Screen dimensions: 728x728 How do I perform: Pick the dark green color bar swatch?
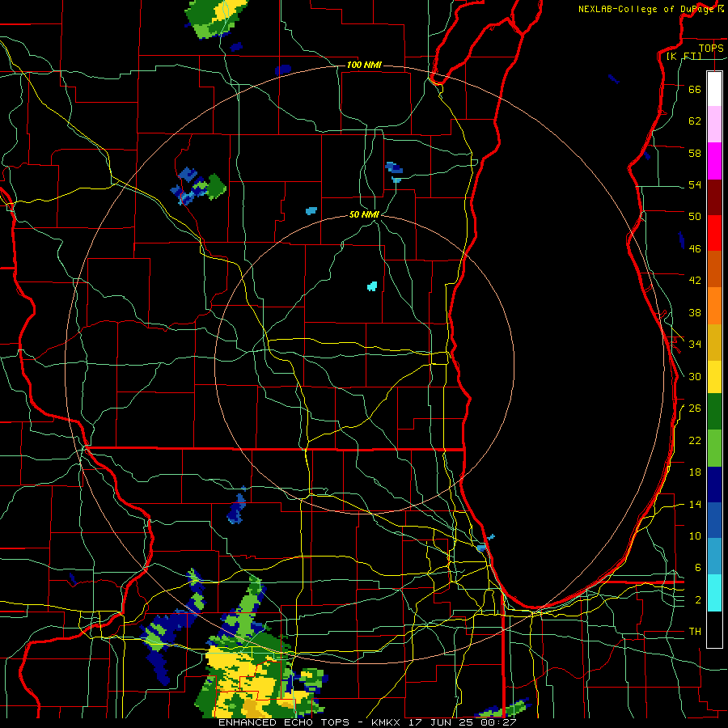[x=714, y=412]
